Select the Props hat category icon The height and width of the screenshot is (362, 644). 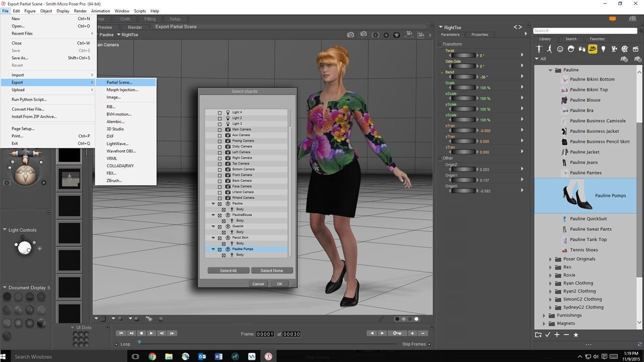(592, 49)
